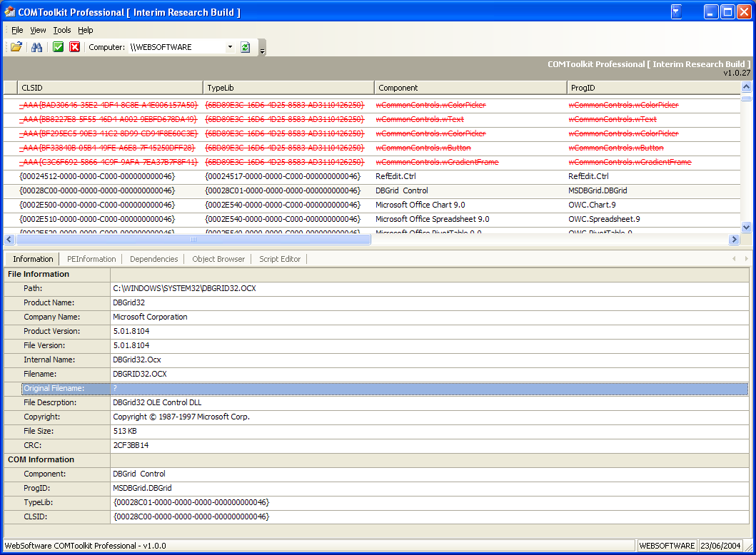This screenshot has height=555, width=756.
Task: Click the WEBSOFTWARE status bar panel
Action: point(667,546)
